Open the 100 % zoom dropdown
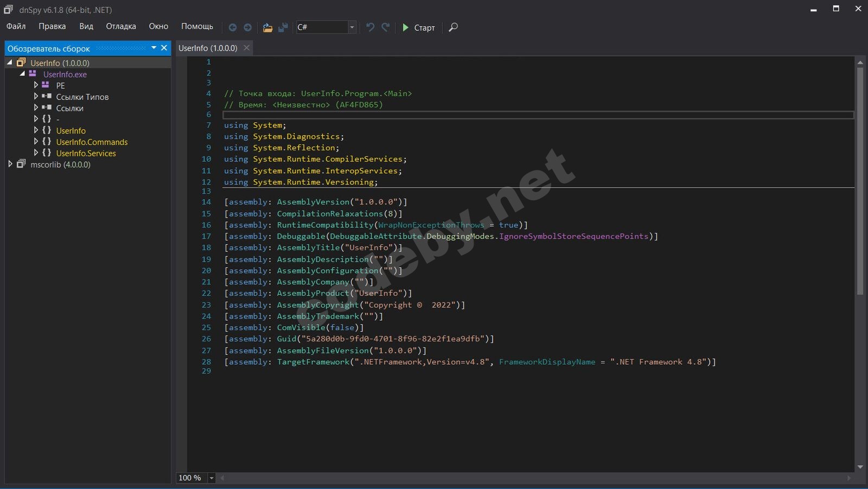The image size is (868, 489). (212, 478)
